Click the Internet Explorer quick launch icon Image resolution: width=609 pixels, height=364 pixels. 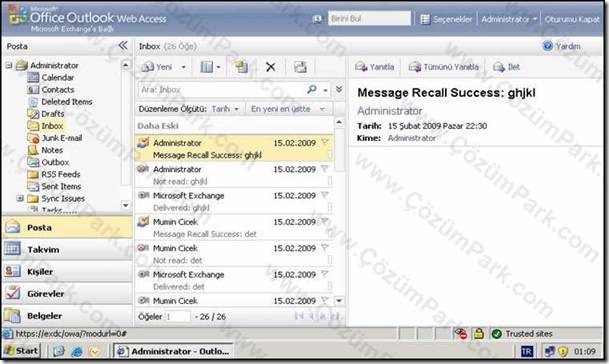click(x=77, y=351)
